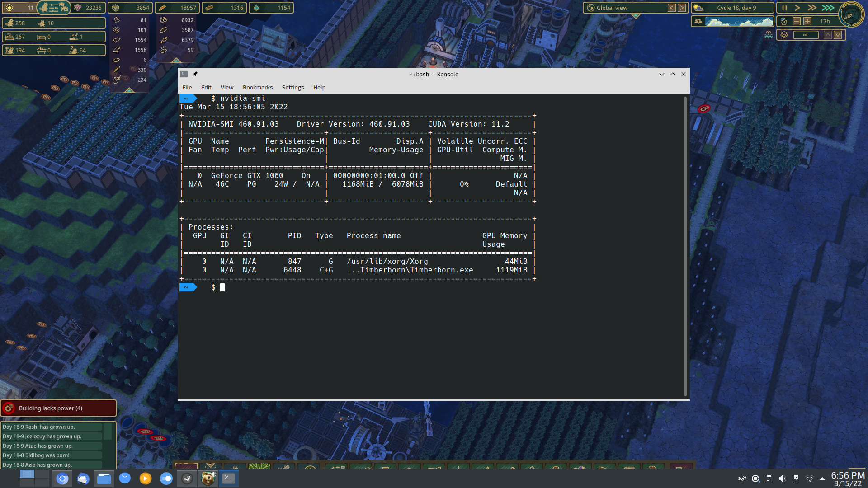Screen dimensions: 868x488
Task: Open the population and distribution settings button
Action: 53,7
